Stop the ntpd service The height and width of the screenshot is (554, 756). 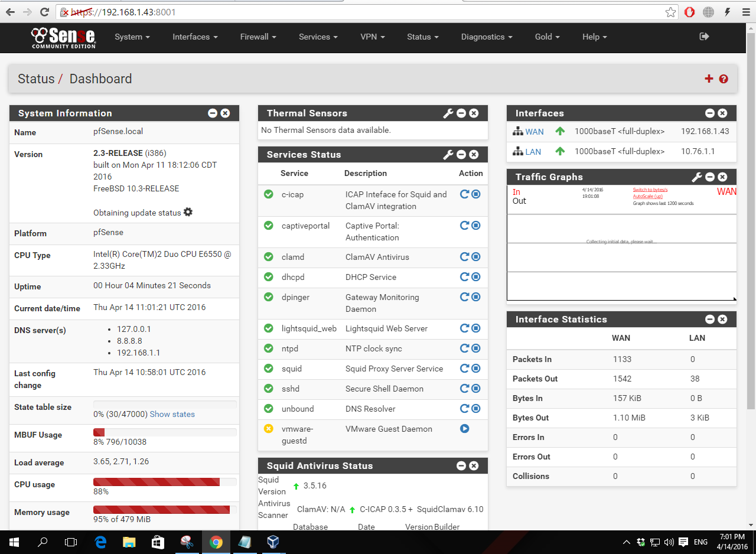(476, 348)
